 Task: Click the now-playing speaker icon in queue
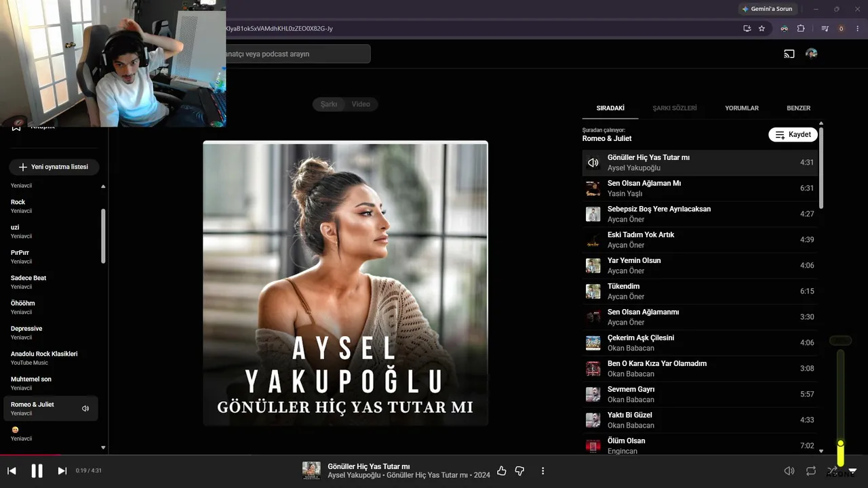click(593, 163)
